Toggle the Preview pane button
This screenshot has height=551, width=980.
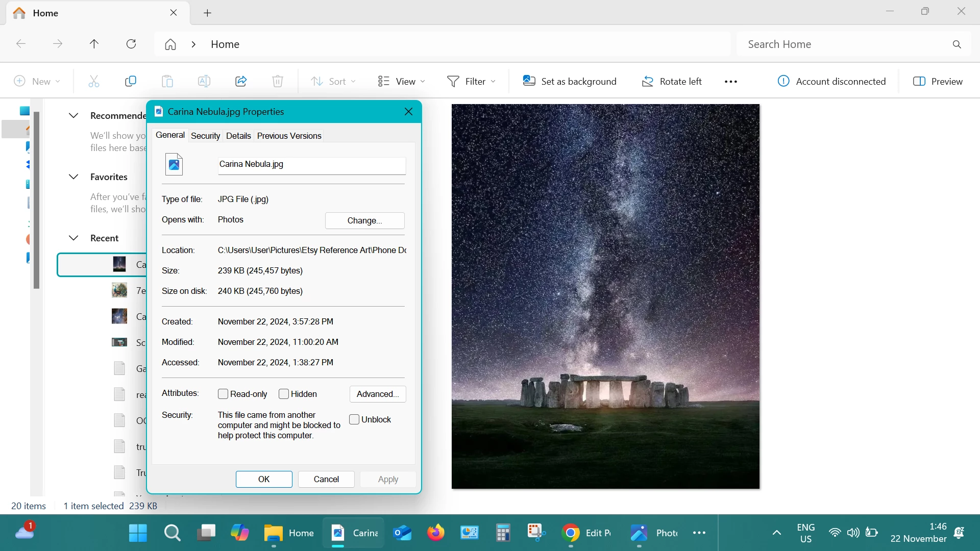[x=938, y=81]
